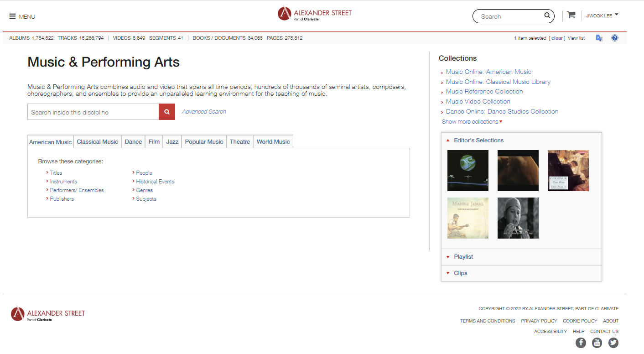
Task: Open the Cookie Policy link
Action: click(580, 321)
